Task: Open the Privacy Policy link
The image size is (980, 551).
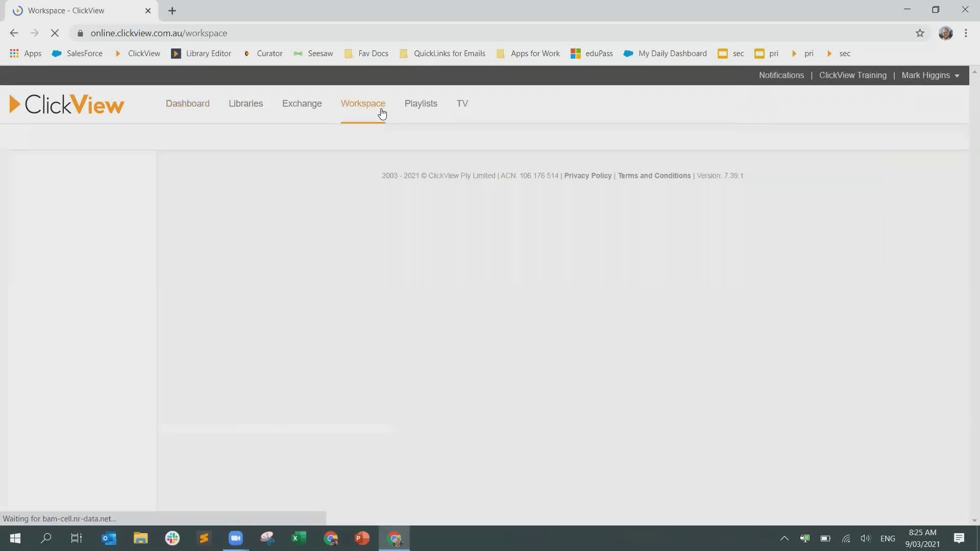Action: [587, 176]
